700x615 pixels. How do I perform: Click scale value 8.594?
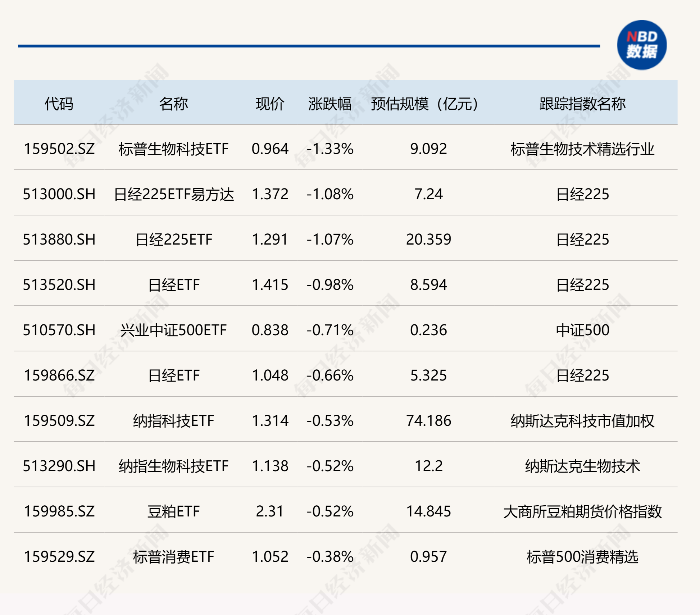pos(428,285)
